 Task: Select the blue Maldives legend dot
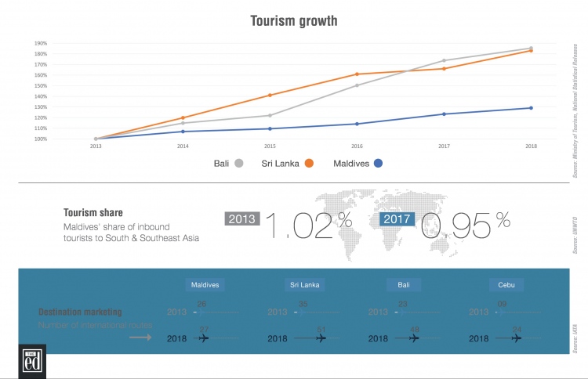378,164
